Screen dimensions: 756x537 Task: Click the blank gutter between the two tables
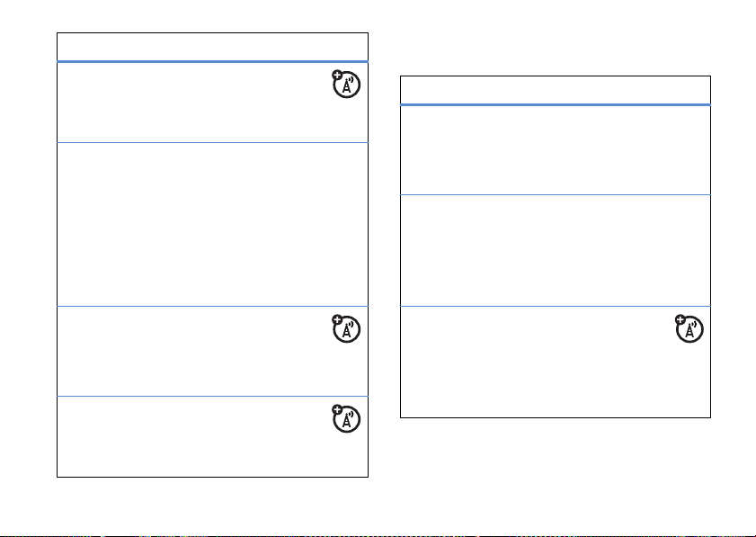(x=384, y=270)
